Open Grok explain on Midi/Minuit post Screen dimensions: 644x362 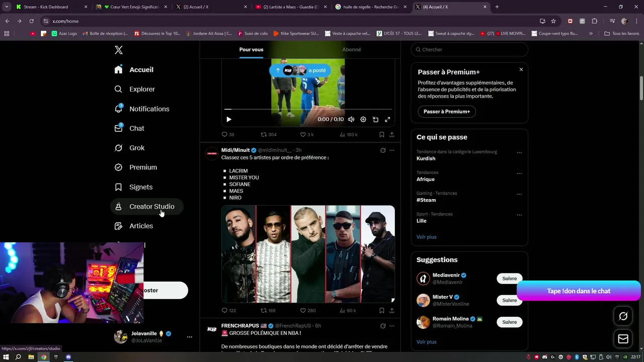point(383,150)
